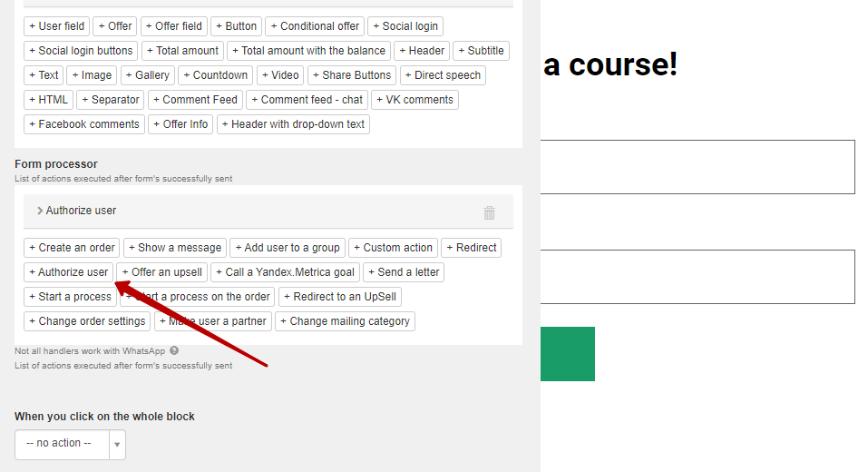Insert Facebook comments element

pos(84,124)
